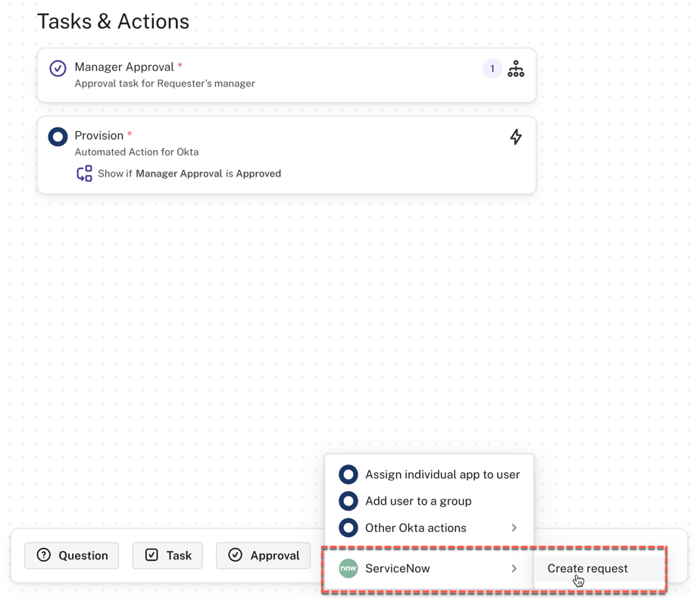Choose Create request from ServiceNow submenu
This screenshot has height=598, width=700.
pyautogui.click(x=587, y=568)
